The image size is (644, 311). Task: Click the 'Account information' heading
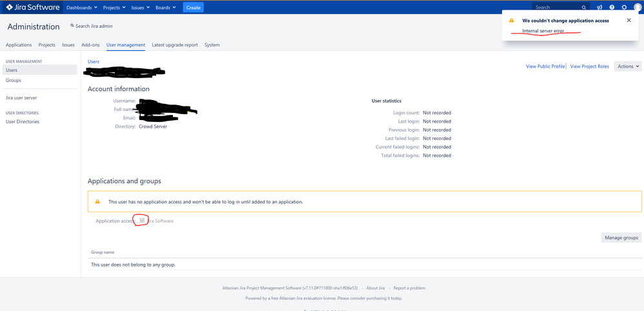click(119, 89)
